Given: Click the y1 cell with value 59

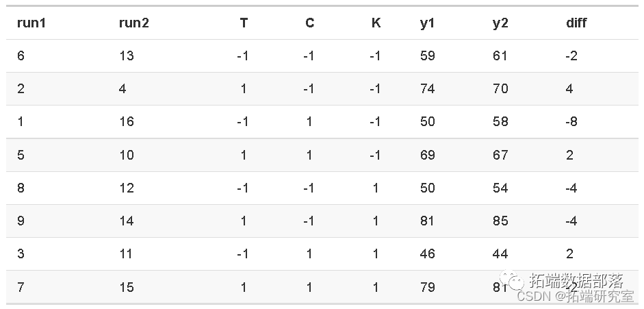Looking at the screenshot, I should point(428,55).
